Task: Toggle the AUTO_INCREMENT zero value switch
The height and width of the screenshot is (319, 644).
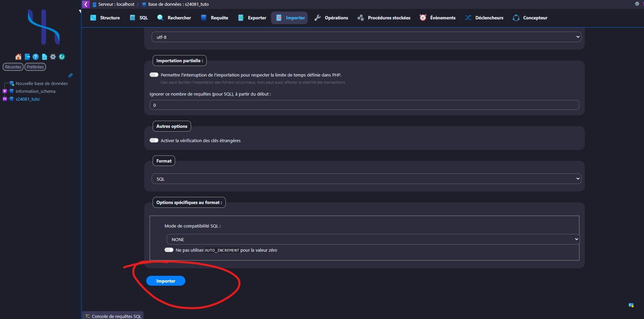Action: point(169,250)
